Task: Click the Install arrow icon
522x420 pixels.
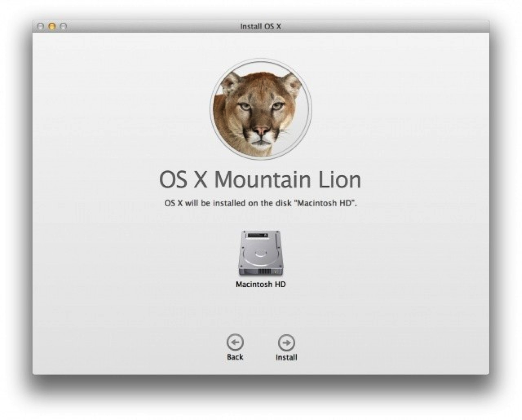Action: coord(286,342)
